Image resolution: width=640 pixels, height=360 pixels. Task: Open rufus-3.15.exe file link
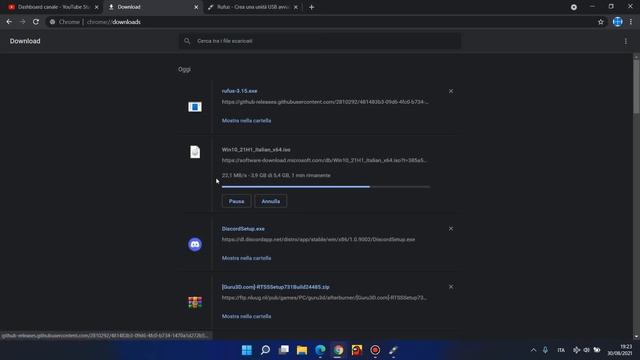click(x=239, y=91)
